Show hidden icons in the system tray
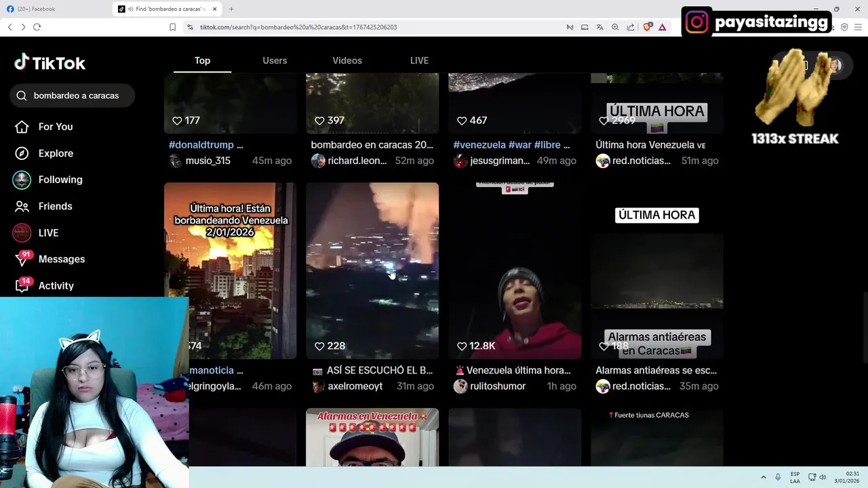 tap(763, 477)
